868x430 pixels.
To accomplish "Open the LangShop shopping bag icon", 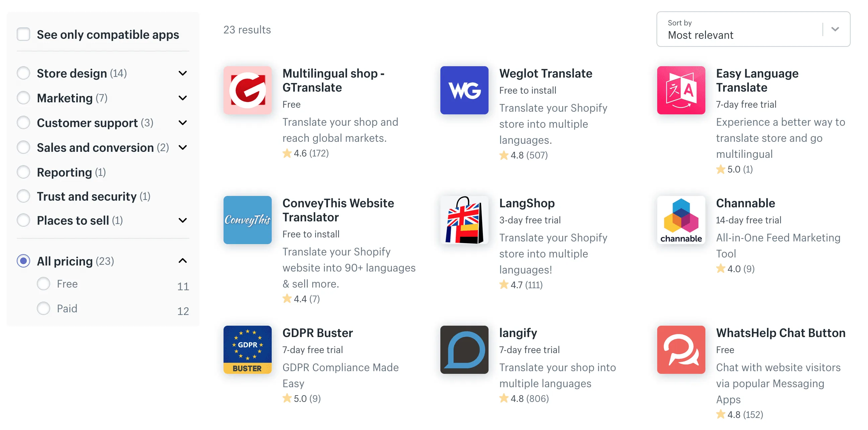I will click(x=464, y=220).
